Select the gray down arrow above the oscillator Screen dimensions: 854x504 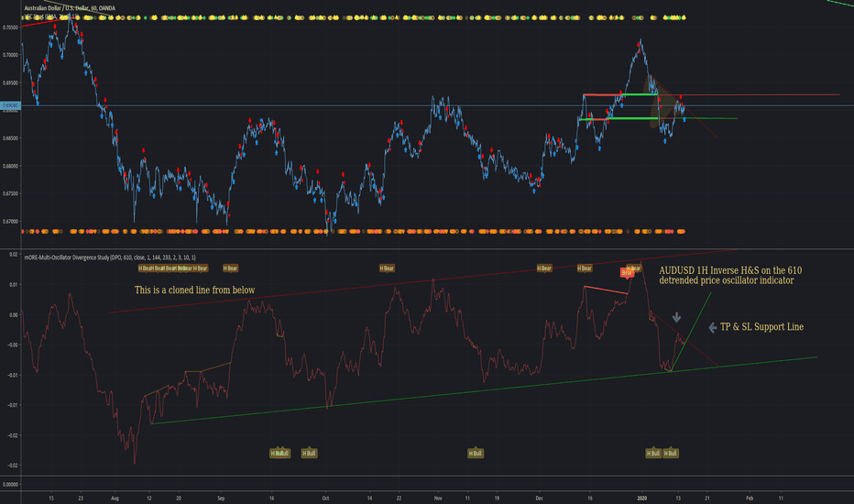(x=676, y=317)
